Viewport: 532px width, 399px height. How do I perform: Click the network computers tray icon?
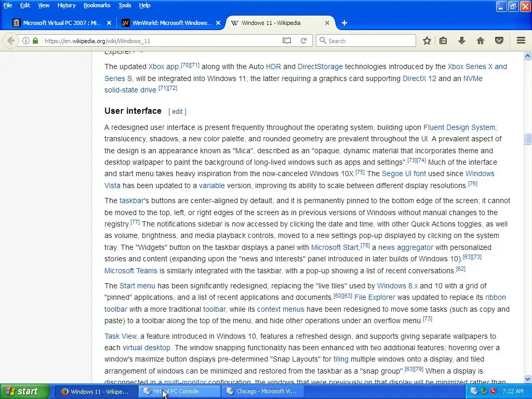[x=474, y=391]
